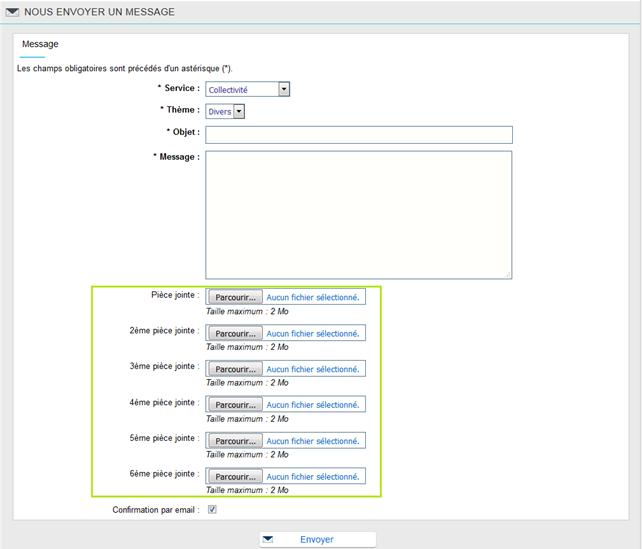Click into the Objet text field
The height and width of the screenshot is (549, 642).
[358, 135]
